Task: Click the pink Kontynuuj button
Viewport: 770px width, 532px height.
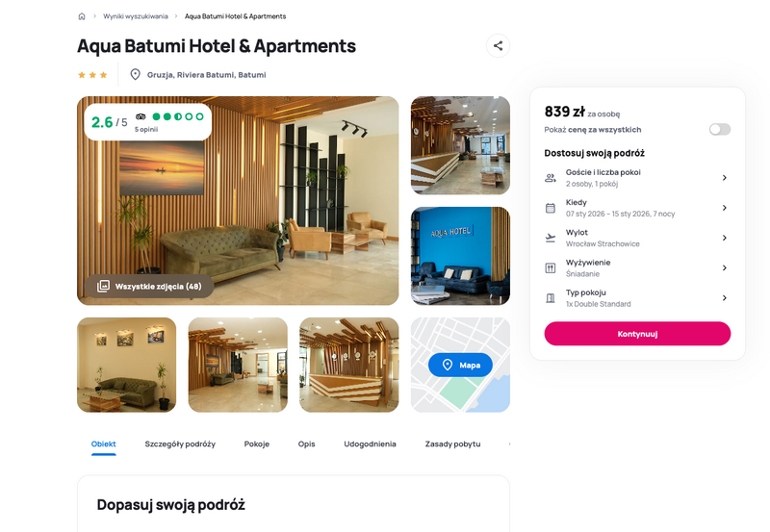Action: [637, 334]
